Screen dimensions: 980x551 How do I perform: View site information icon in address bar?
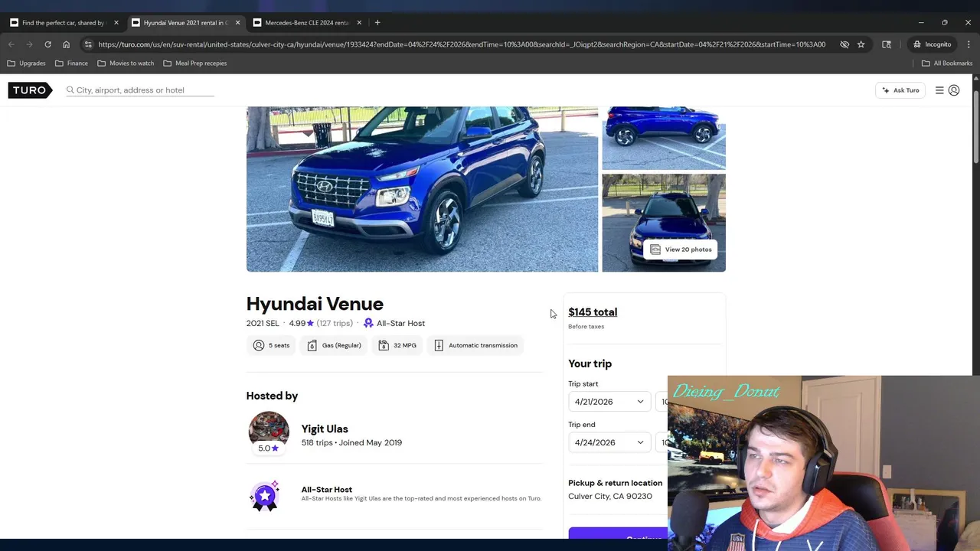88,44
